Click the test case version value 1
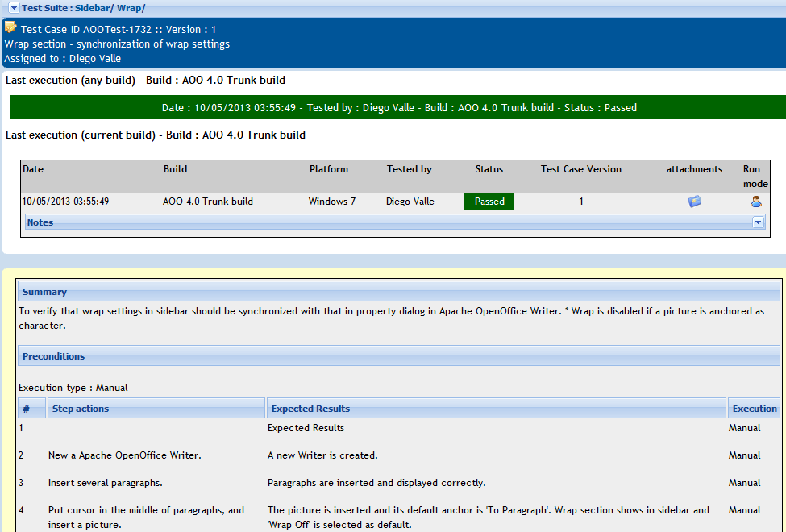786x532 pixels. [581, 201]
